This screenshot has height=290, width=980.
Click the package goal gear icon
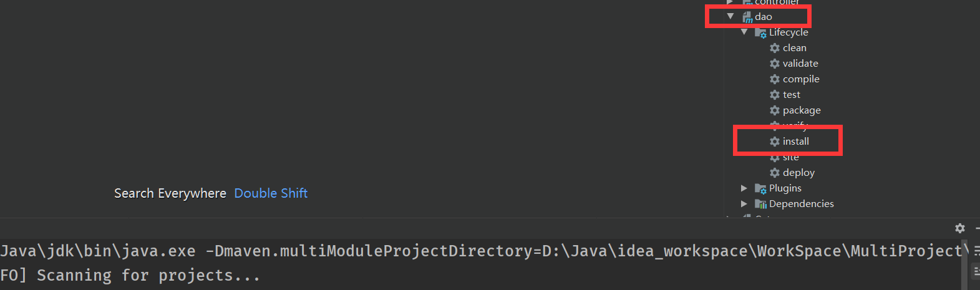pos(775,110)
